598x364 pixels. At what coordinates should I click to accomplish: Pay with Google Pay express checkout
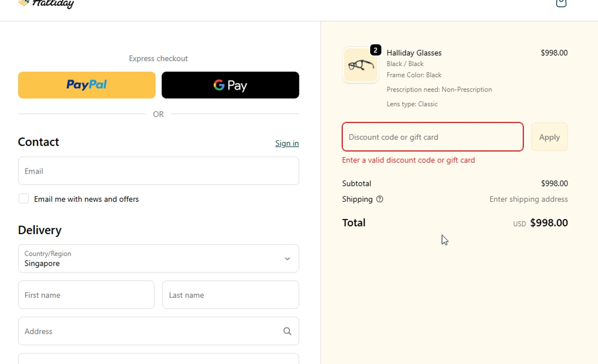[x=230, y=85]
